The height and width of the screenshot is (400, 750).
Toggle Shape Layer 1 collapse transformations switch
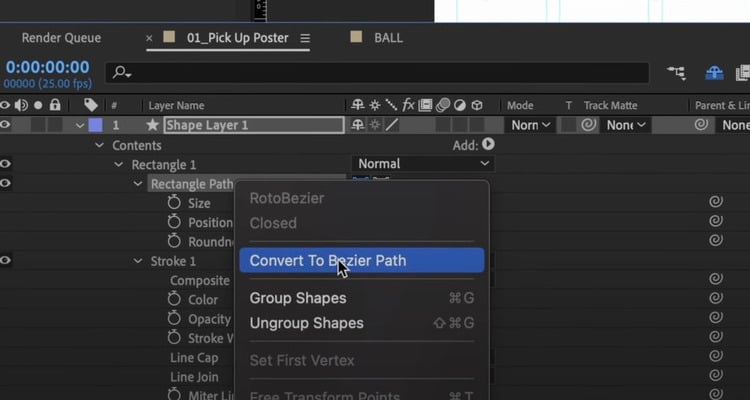click(x=375, y=125)
